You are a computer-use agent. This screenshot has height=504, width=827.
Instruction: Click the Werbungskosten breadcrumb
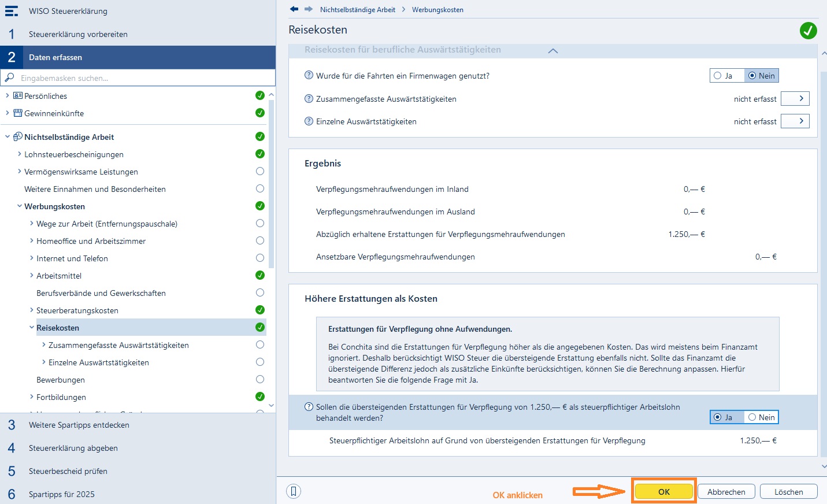pos(437,9)
